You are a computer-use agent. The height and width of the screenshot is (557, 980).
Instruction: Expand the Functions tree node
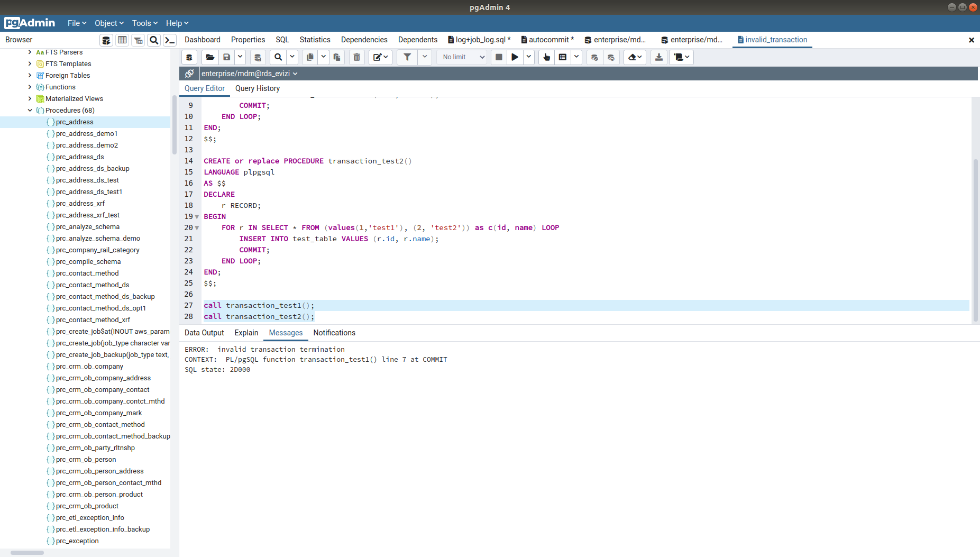pyautogui.click(x=30, y=87)
